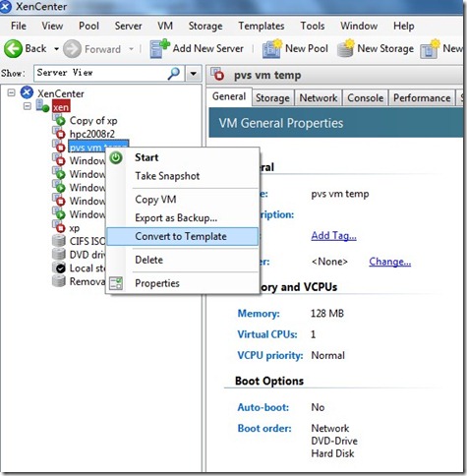Open the Server menu
This screenshot has height=476, width=467.
tap(128, 26)
